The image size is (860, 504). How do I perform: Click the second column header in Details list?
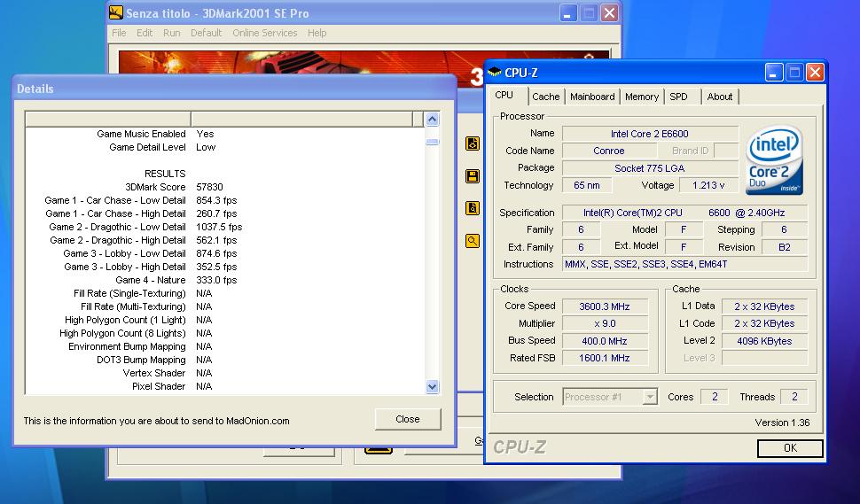301,119
